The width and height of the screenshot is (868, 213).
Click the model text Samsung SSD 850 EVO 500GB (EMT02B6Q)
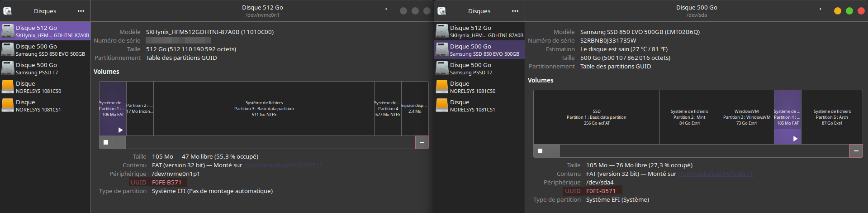[x=640, y=32]
